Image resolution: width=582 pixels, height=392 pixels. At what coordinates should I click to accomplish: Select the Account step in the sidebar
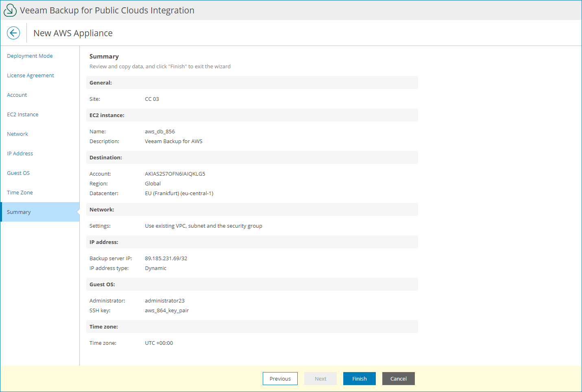(x=17, y=95)
